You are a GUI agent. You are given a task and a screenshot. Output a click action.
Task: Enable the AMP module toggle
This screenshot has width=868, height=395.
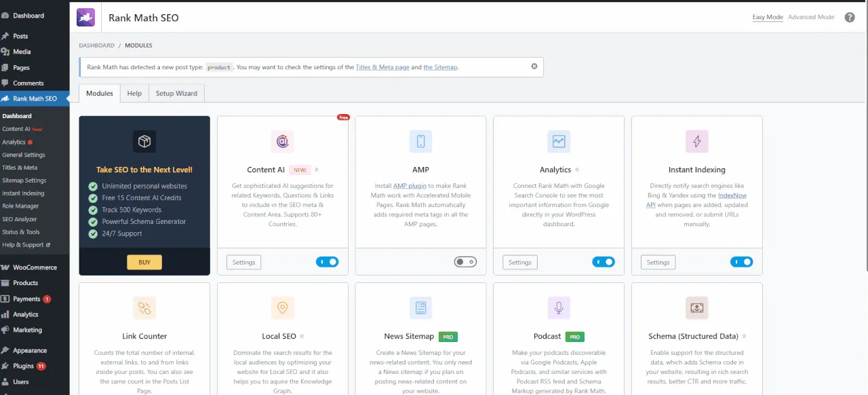coord(465,261)
